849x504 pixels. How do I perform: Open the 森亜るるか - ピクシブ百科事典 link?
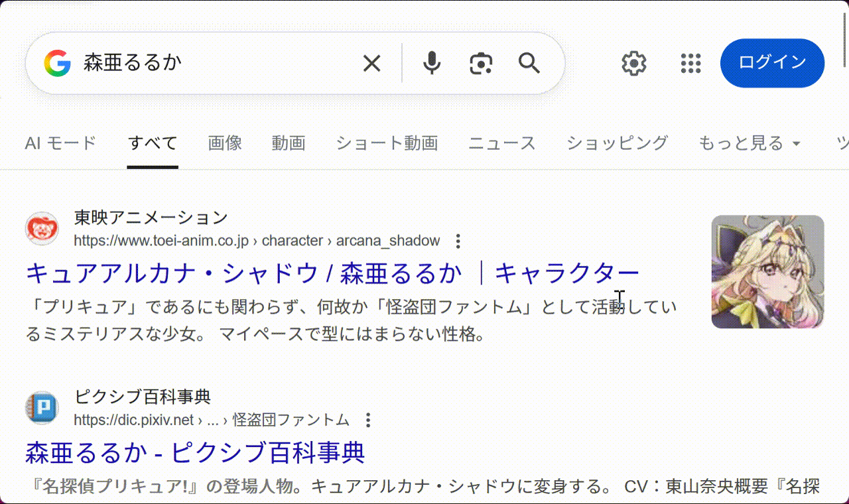point(195,452)
